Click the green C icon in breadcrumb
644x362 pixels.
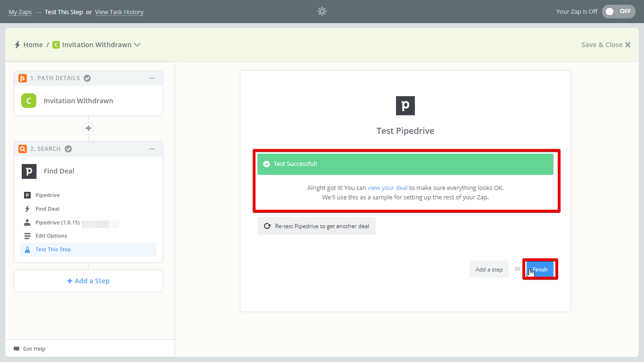[x=56, y=45]
